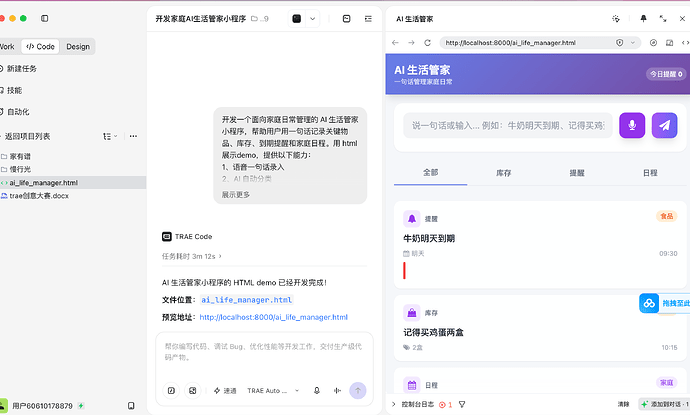Filter console logs with the funnel icon
Screen dimensions: 690x415
462,404
